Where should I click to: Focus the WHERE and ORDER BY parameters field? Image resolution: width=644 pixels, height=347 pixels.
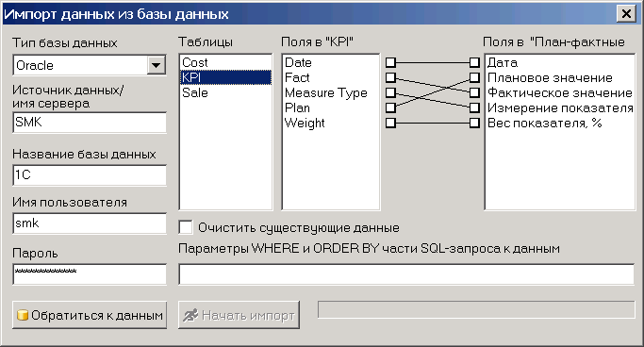click(406, 273)
